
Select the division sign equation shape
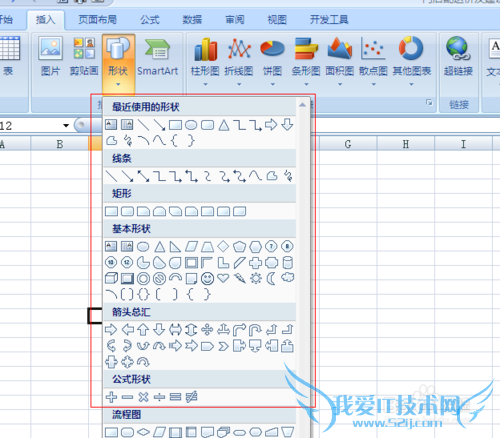(x=159, y=397)
